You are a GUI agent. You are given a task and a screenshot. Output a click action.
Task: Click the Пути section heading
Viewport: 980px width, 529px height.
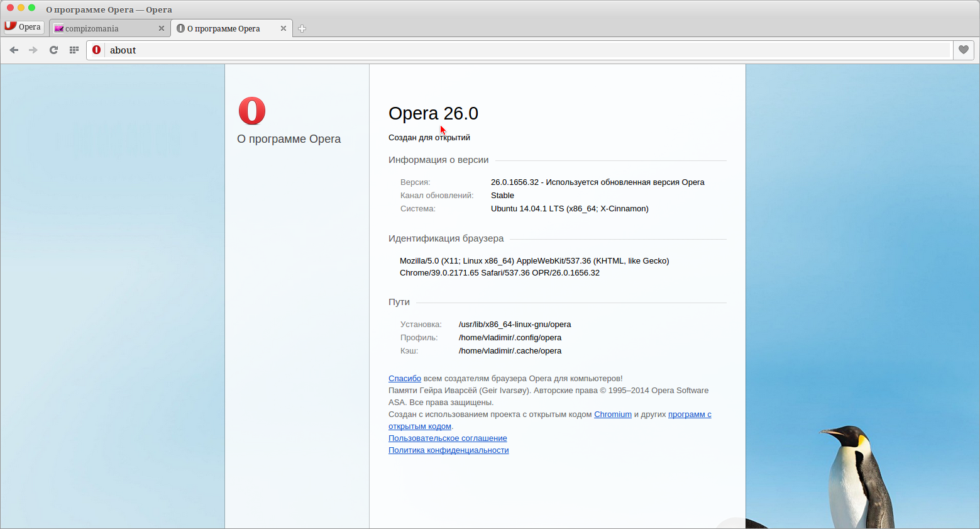(399, 302)
